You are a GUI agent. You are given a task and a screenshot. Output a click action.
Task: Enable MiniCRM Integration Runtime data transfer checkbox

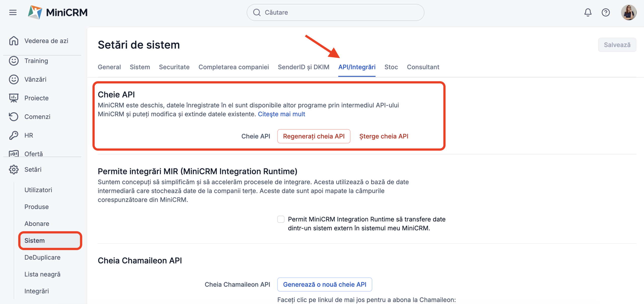281,219
